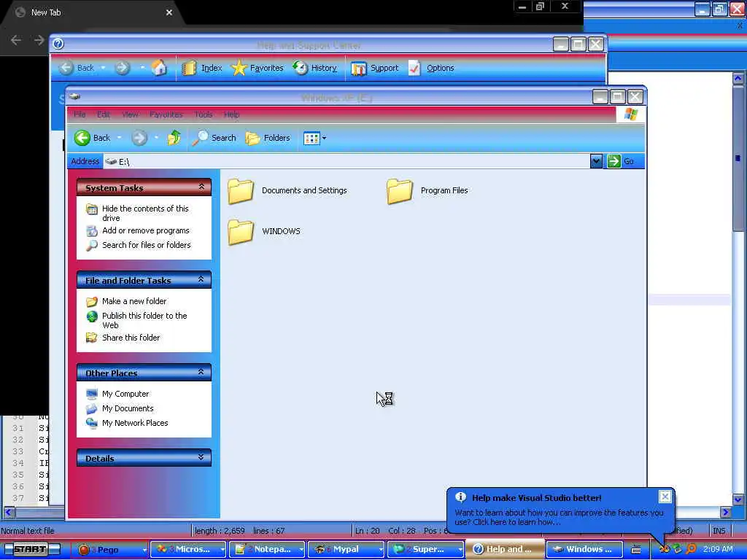The image size is (747, 560).
Task: Click the Windows flag logo in Explorer
Action: [631, 114]
